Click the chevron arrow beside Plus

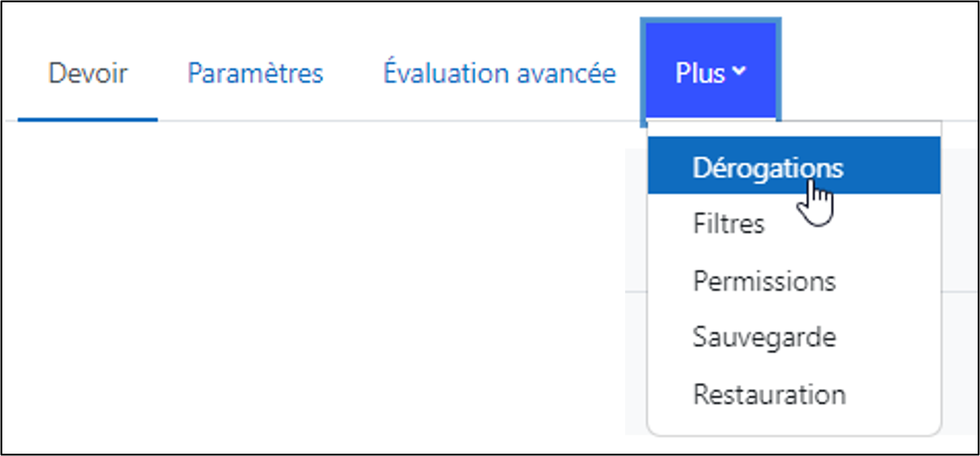(740, 71)
